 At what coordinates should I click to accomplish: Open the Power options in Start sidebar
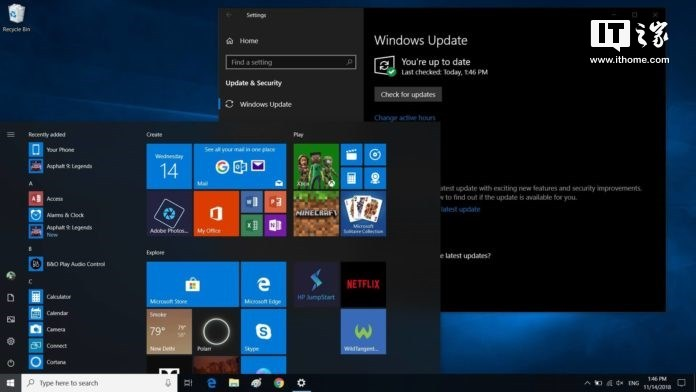pyautogui.click(x=11, y=363)
